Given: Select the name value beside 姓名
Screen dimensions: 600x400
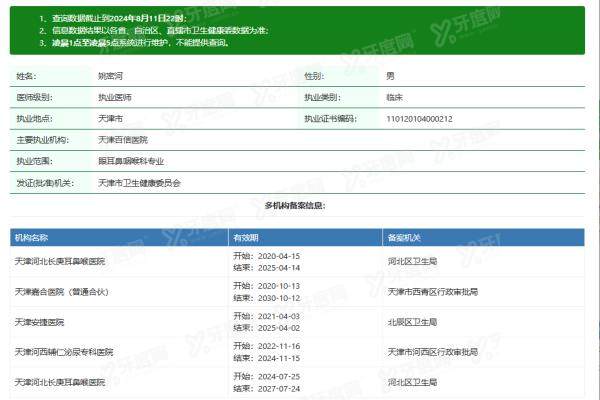Looking at the screenshot, I should pyautogui.click(x=110, y=76).
